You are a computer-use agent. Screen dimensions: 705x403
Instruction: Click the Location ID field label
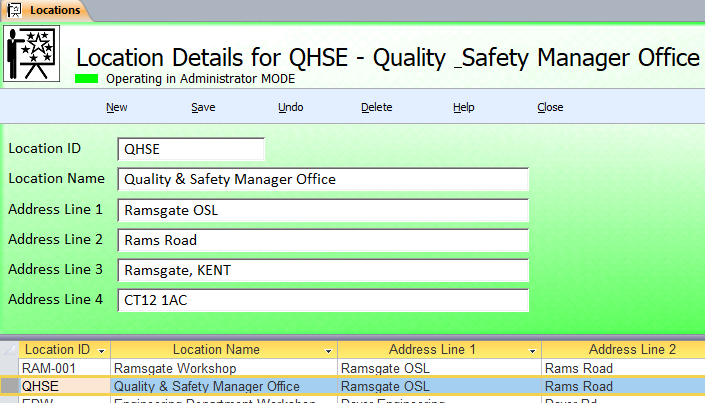[45, 148]
